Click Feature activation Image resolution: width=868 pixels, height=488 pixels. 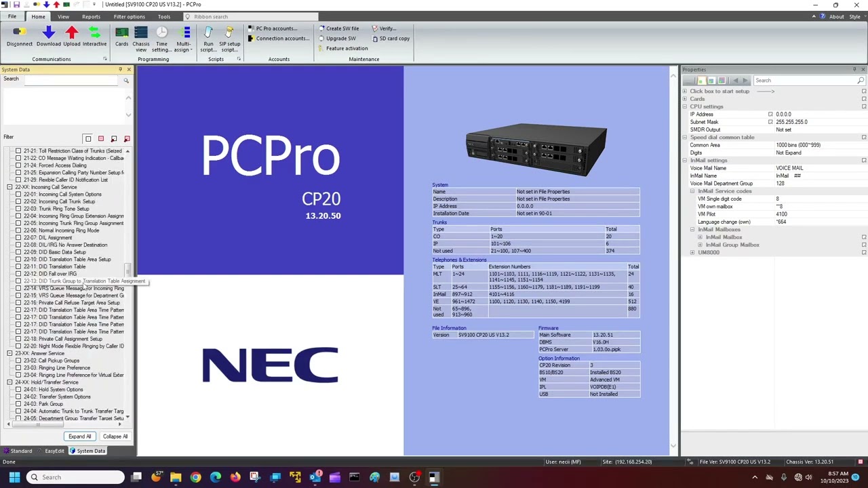(x=342, y=49)
